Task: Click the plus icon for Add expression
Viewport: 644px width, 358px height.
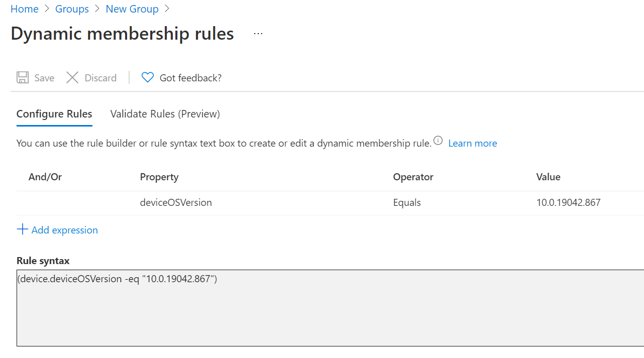Action: [22, 229]
